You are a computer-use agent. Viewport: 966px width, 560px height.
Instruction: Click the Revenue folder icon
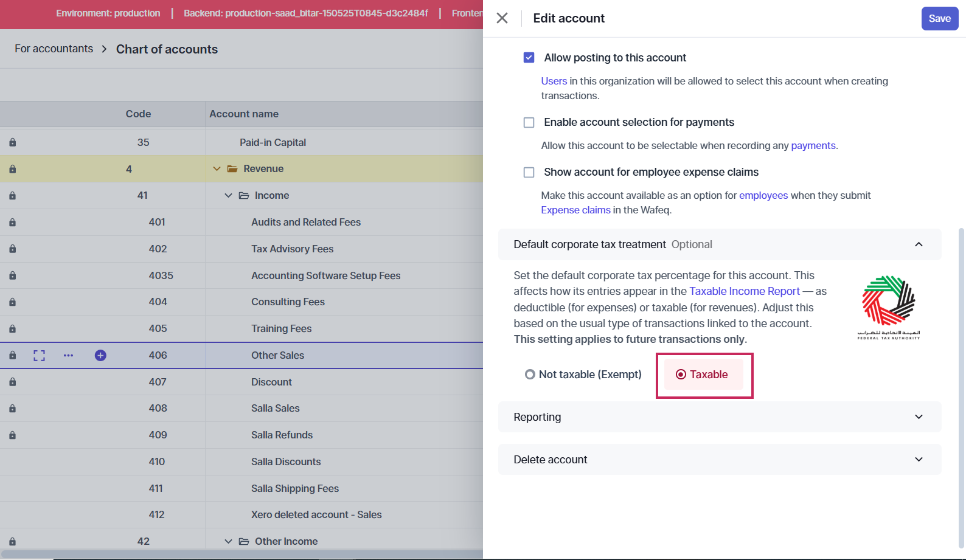232,169
